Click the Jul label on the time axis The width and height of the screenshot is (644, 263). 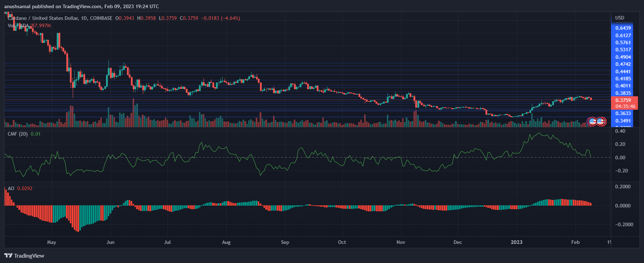[167, 242]
